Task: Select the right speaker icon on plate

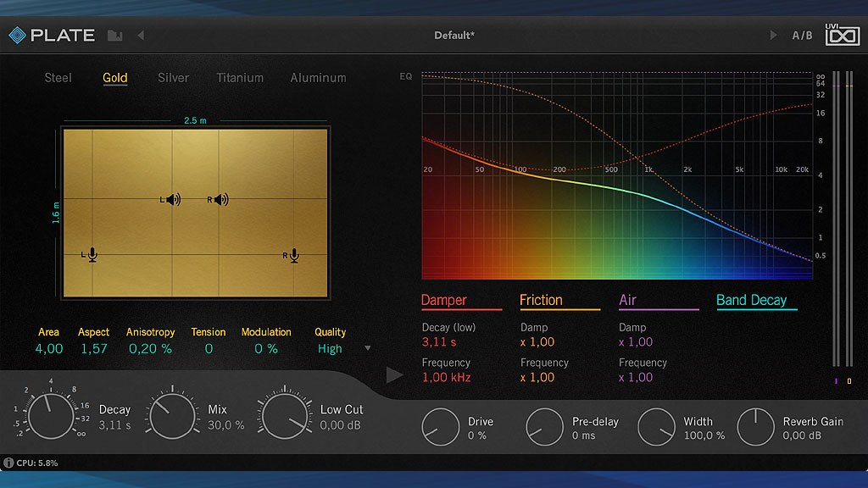Action: point(220,200)
